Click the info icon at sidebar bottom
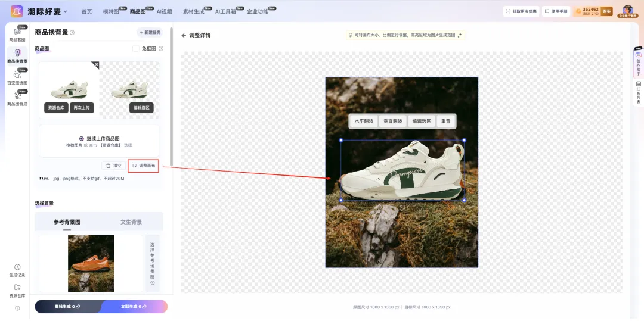Viewport: 644px width, 321px height. 17,308
